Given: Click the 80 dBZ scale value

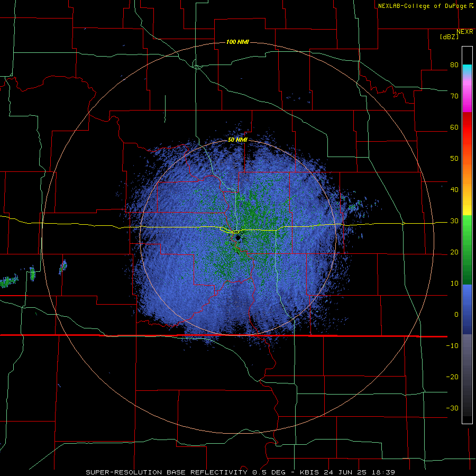Looking at the screenshot, I should point(454,65).
